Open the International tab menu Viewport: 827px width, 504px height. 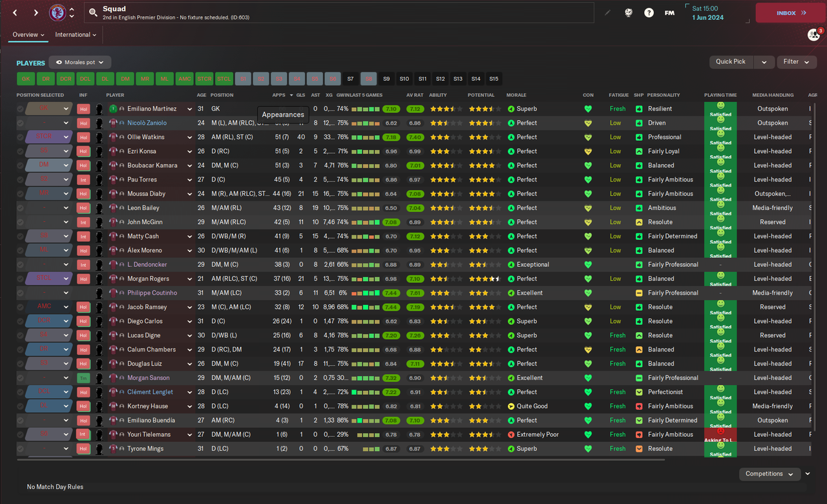tap(76, 35)
